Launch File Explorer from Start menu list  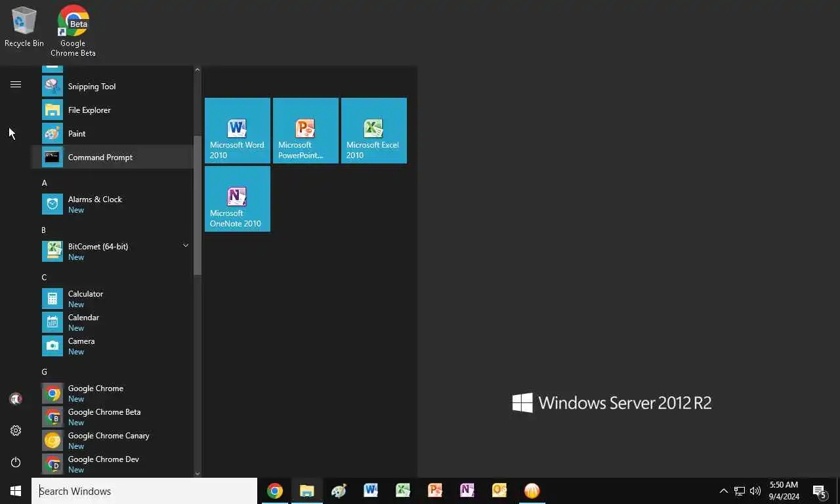click(112, 110)
